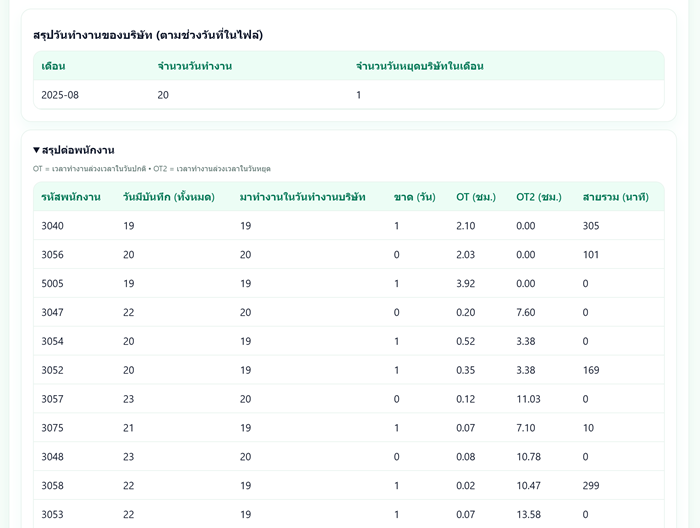Click late minutes value 169

(591, 370)
